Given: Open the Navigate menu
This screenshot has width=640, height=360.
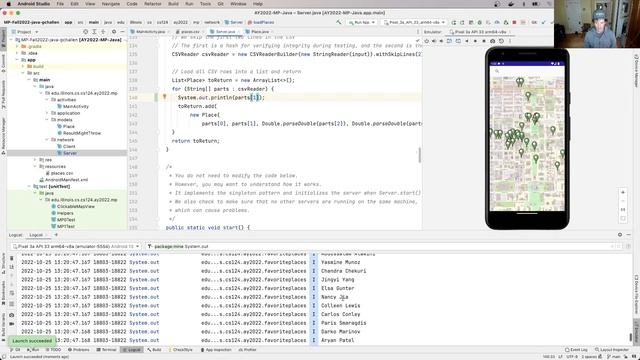Looking at the screenshot, I should [111, 4].
